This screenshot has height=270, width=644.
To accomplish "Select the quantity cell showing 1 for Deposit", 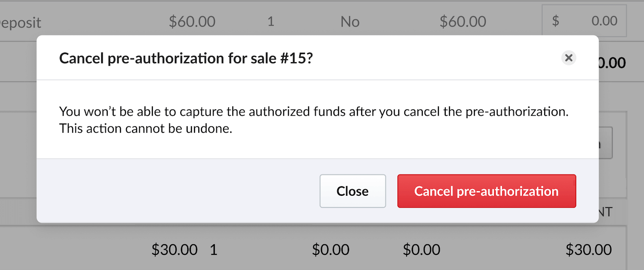I will [x=271, y=21].
